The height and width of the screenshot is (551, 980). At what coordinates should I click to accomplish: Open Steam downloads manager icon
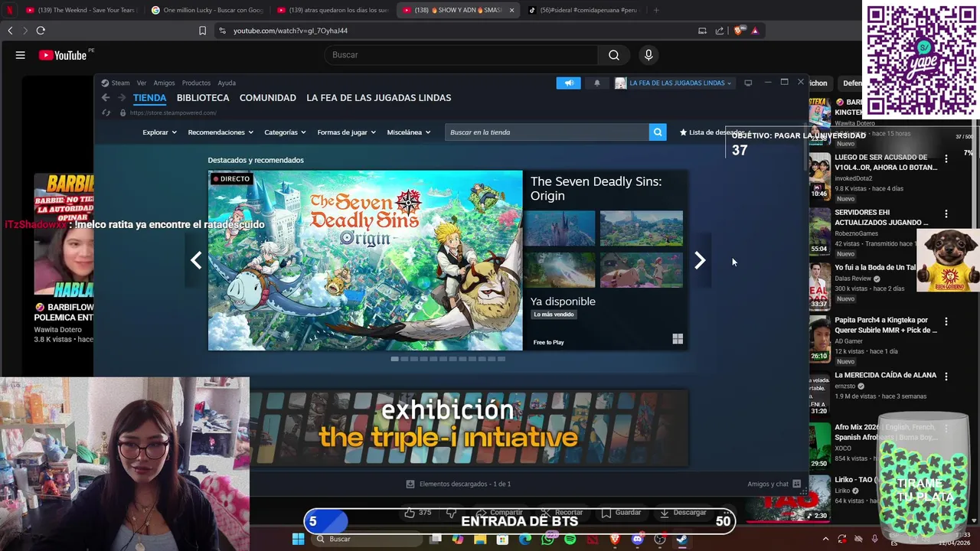tap(410, 484)
